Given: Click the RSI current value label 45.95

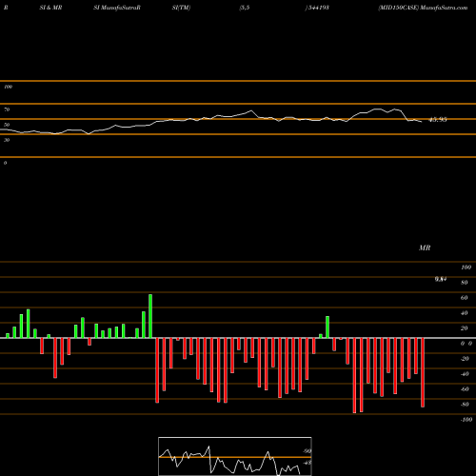Looking at the screenshot, I should tap(438, 120).
